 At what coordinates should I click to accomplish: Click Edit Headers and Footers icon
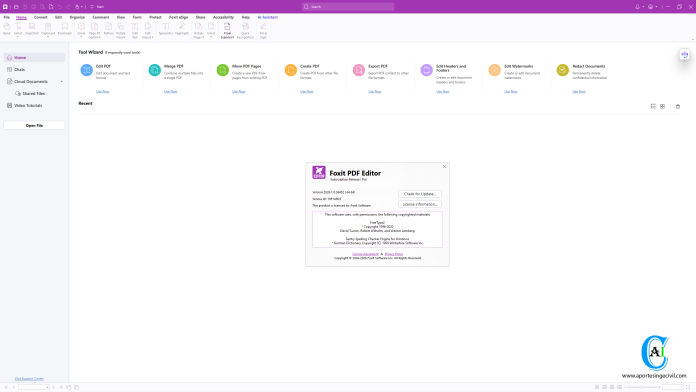[427, 70]
